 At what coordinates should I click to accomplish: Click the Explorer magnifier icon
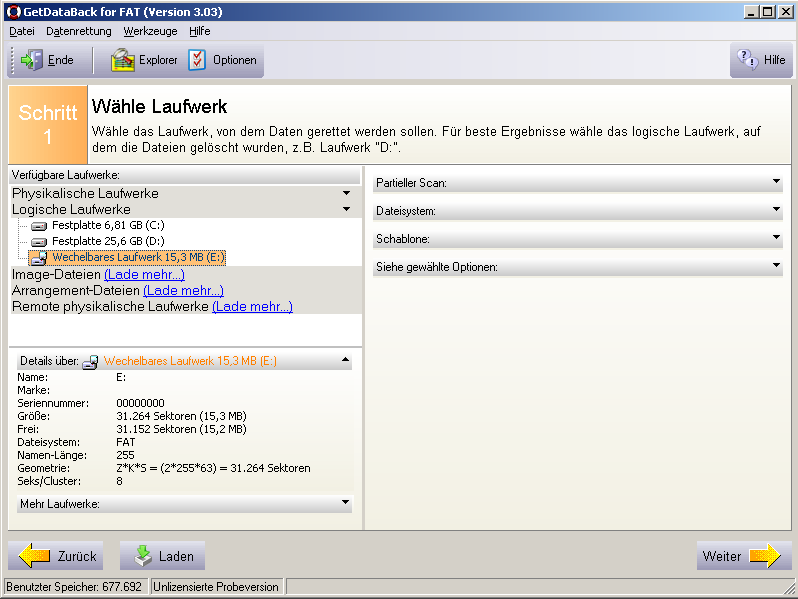tap(123, 60)
